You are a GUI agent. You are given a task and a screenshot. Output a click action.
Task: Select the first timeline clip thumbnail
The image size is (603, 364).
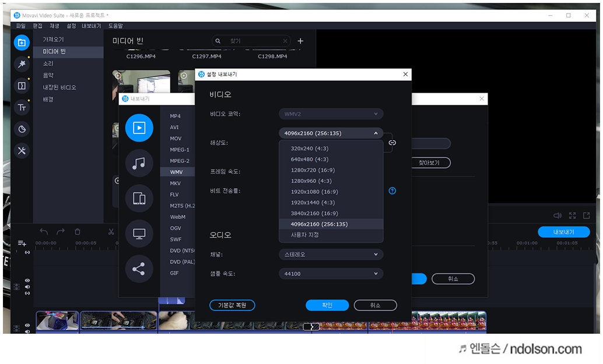click(x=57, y=321)
